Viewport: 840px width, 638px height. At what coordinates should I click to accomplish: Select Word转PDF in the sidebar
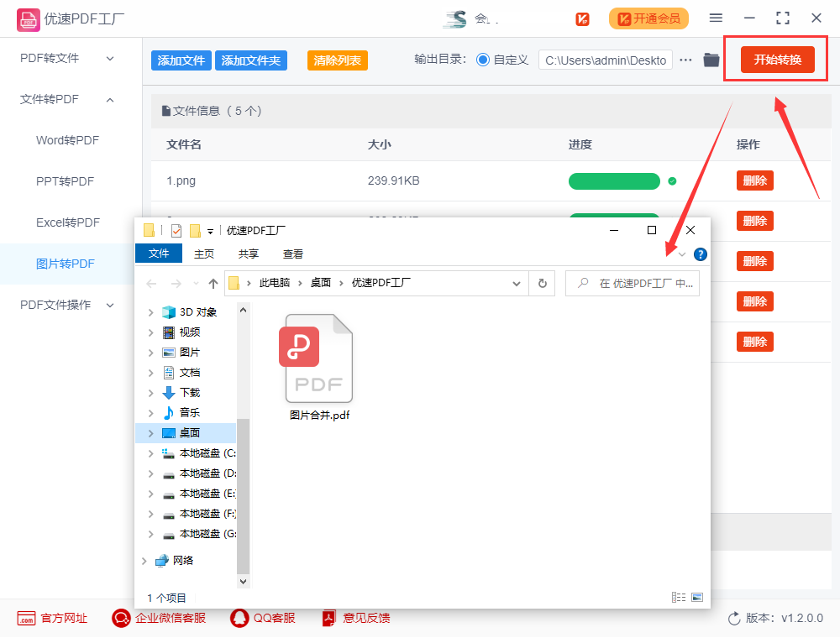click(x=67, y=140)
